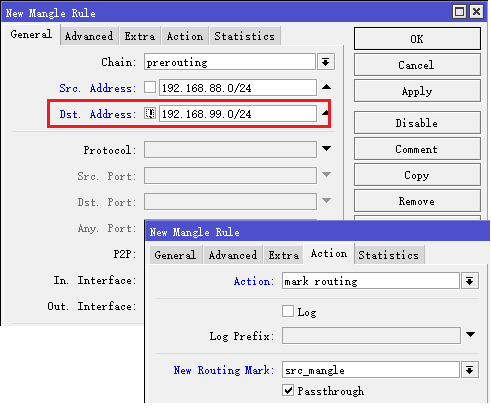
Task: Switch to General tab in front window
Action: tap(176, 255)
